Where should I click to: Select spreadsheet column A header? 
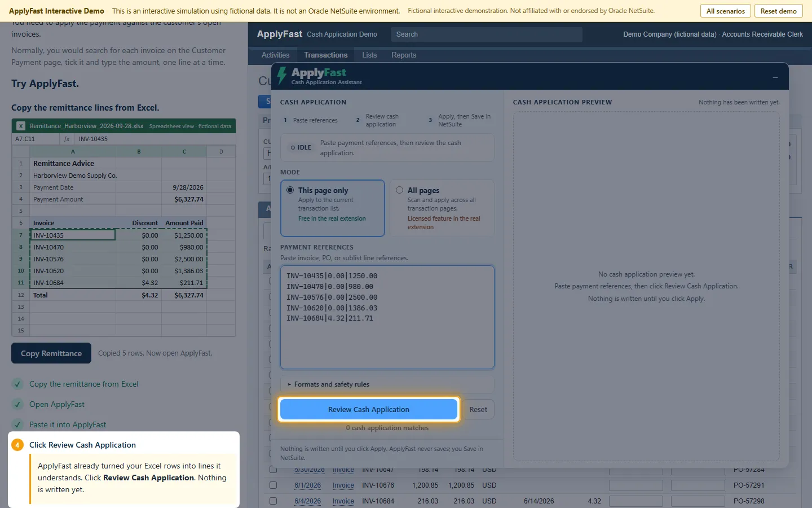click(73, 151)
